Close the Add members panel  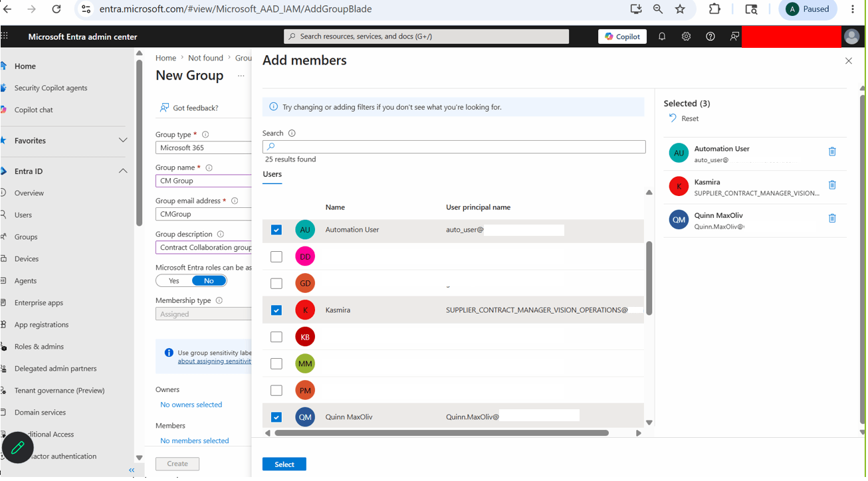(x=849, y=61)
